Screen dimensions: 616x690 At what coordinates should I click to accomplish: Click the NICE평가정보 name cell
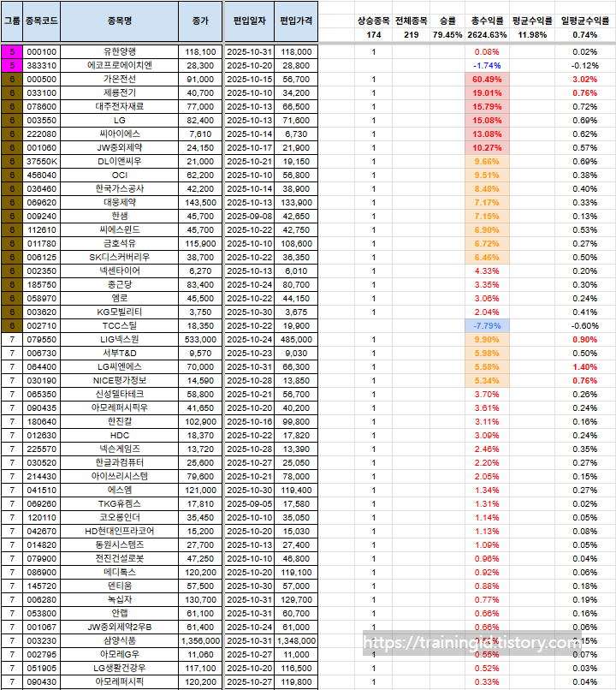119,380
